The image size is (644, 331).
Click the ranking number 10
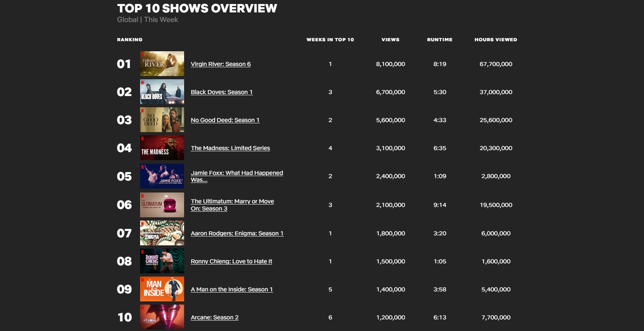click(124, 317)
